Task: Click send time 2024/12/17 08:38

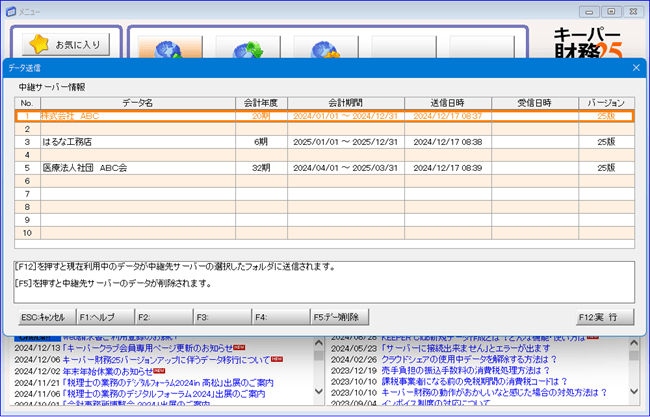Action: point(448,142)
